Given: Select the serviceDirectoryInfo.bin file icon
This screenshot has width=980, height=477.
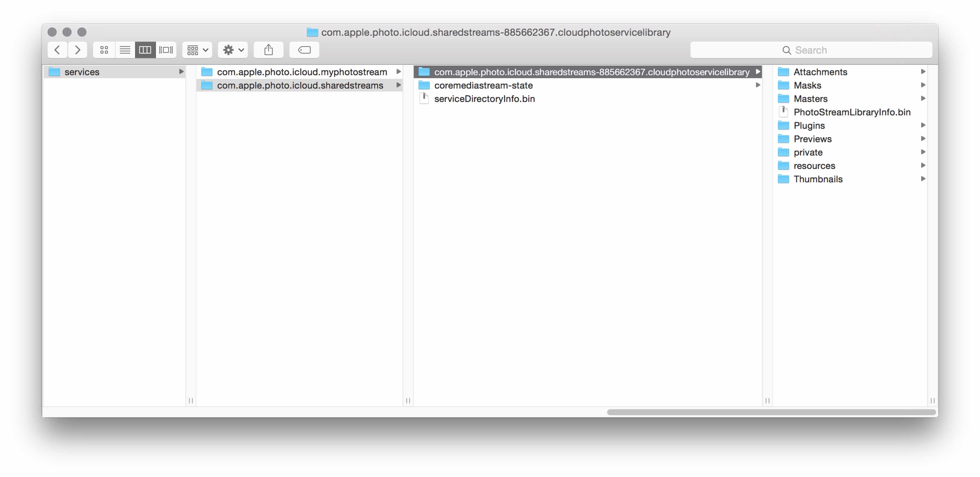Looking at the screenshot, I should pyautogui.click(x=424, y=98).
